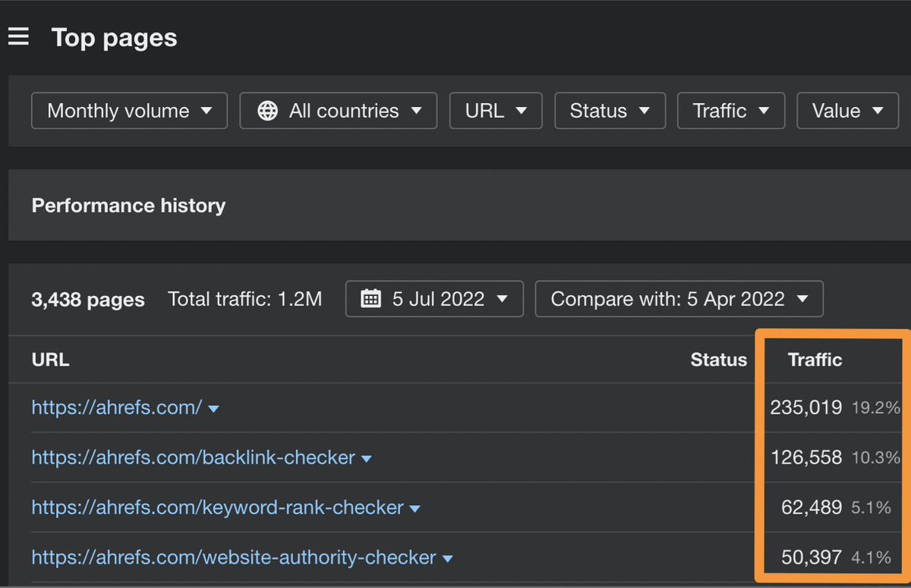Click the calendar icon beside 5 Jul 2022

click(370, 299)
